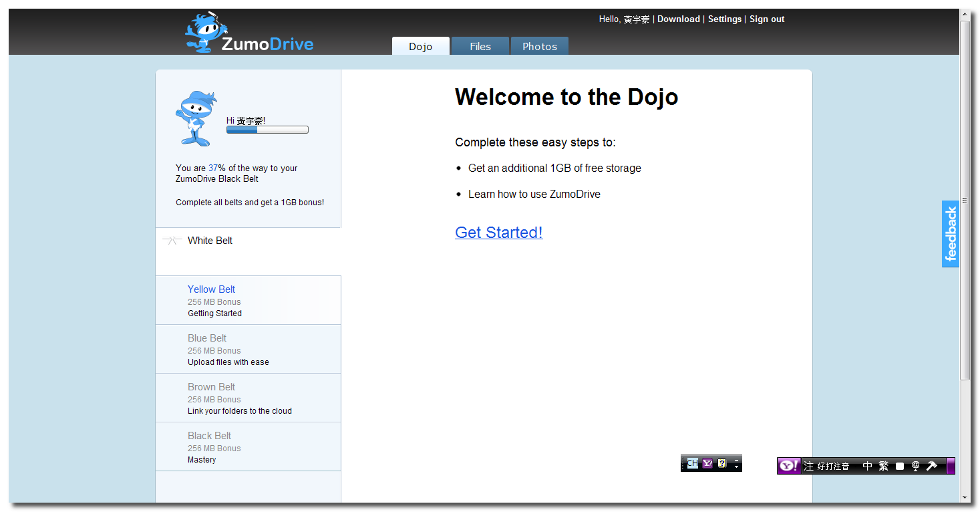This screenshot has width=980, height=512.
Task: Click 'Mastery' under Black Belt
Action: click(x=202, y=459)
